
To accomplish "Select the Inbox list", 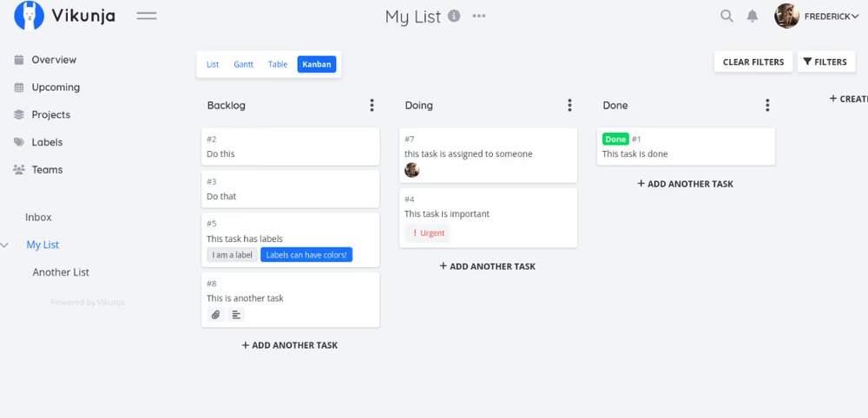I will [x=38, y=218].
